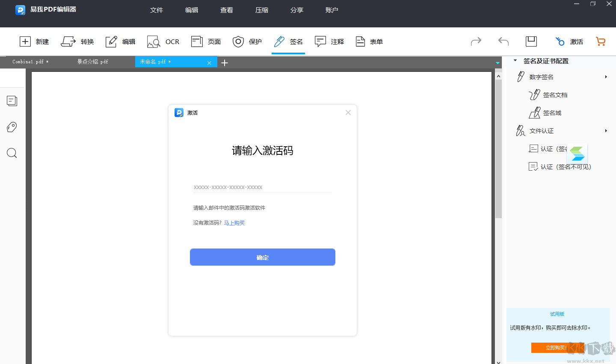Open the 页面 page management tool
This screenshot has width=616, height=364.
[x=206, y=41]
